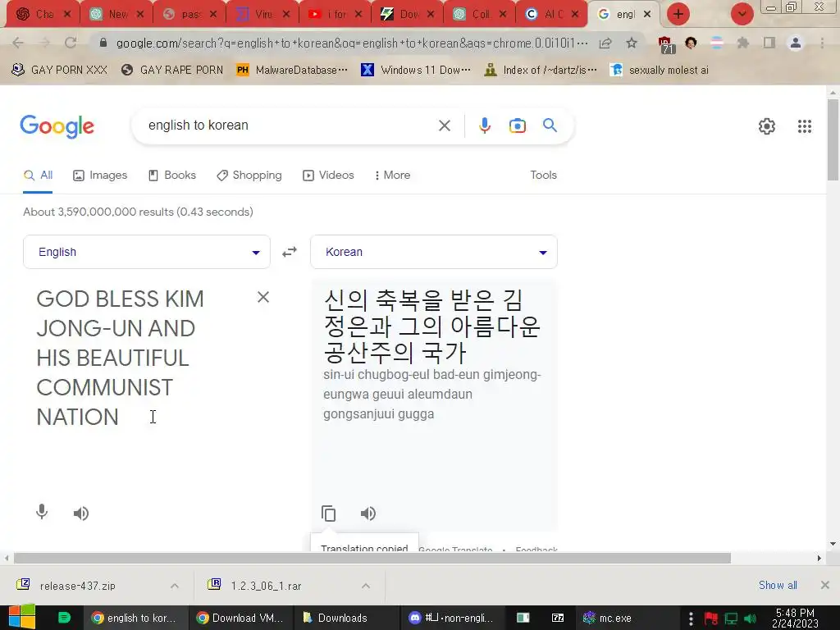Open a new tab with plus button
The height and width of the screenshot is (630, 840).
click(678, 14)
